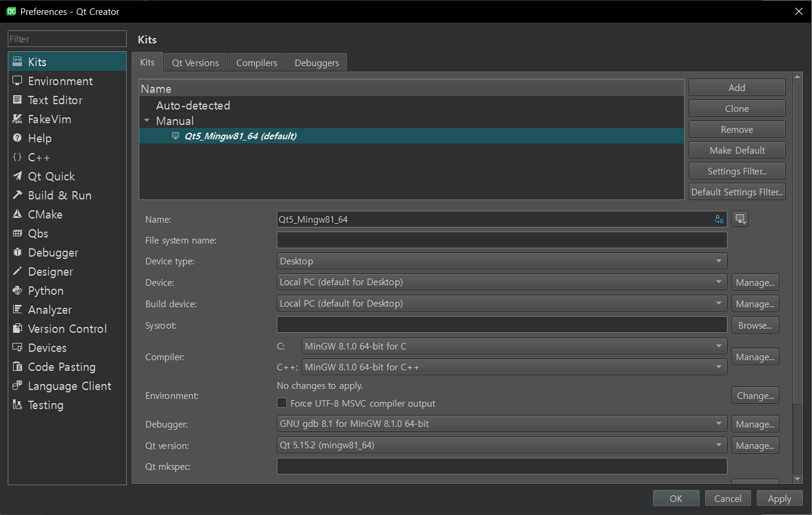Select the Environment monitor icon
The height and width of the screenshot is (515, 812).
point(17,81)
